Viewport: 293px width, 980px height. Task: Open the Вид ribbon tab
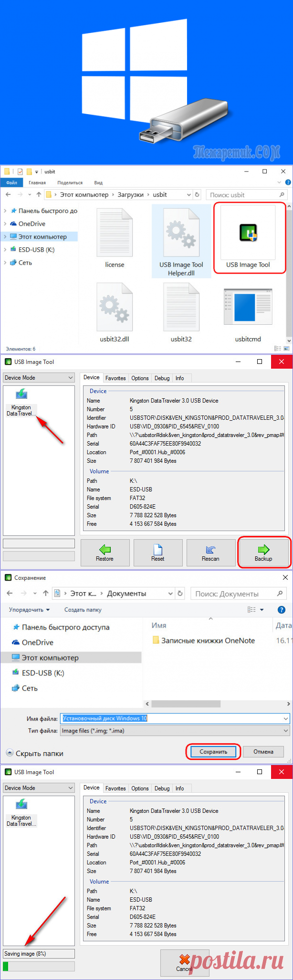[98, 182]
